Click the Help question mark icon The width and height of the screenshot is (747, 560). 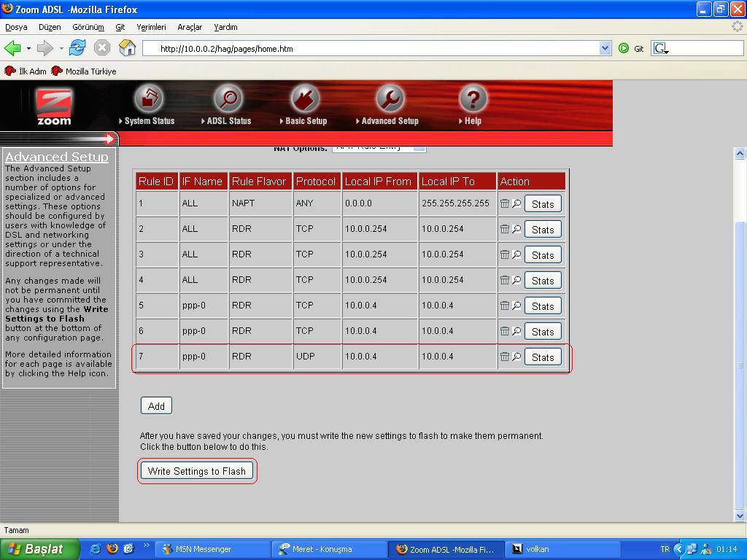473,98
